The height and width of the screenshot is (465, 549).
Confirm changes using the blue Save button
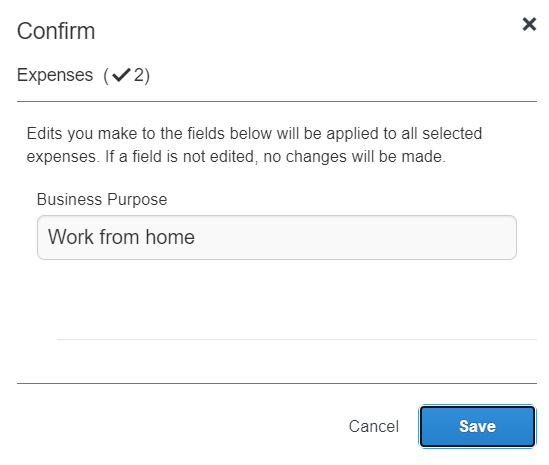click(x=477, y=426)
